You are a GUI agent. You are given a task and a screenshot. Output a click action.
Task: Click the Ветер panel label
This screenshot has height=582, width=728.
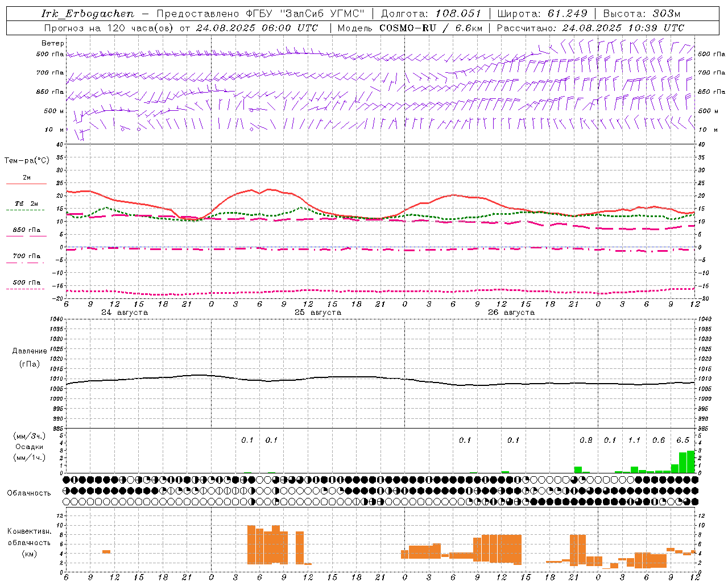[x=53, y=43]
